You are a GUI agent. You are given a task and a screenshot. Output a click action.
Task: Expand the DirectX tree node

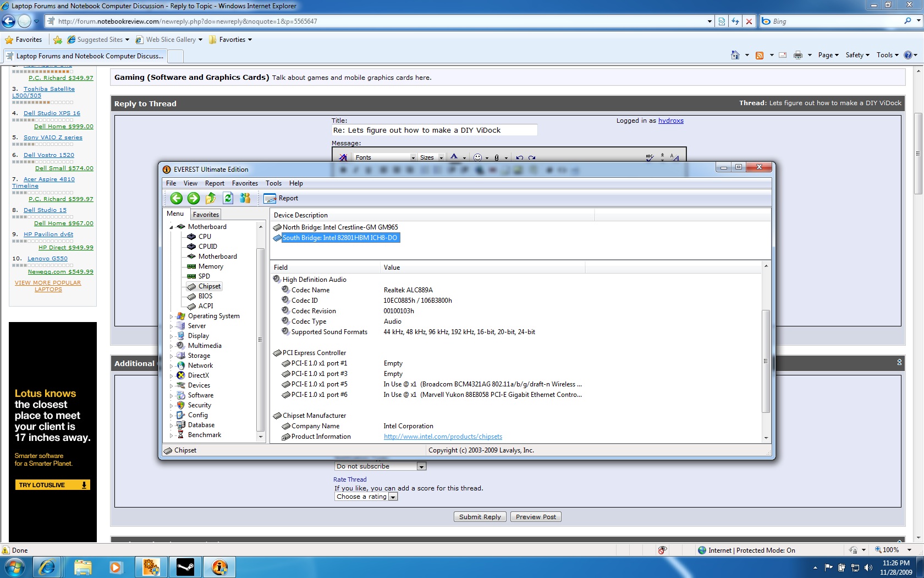click(x=171, y=375)
